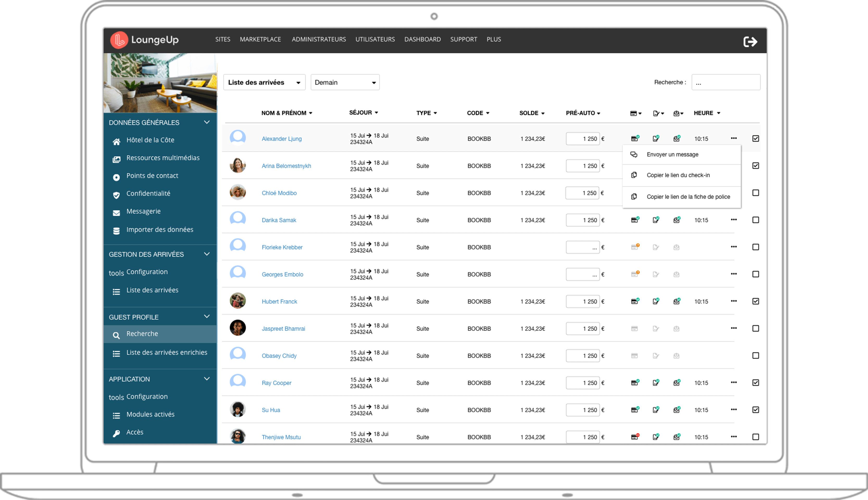Open Messagerie from the sidebar
This screenshot has height=500, width=868.
(x=143, y=212)
